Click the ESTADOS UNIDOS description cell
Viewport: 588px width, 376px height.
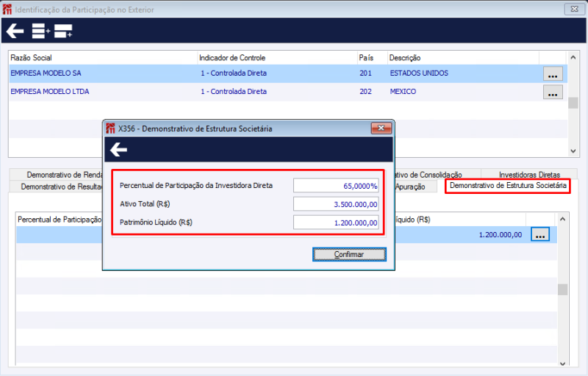[419, 73]
